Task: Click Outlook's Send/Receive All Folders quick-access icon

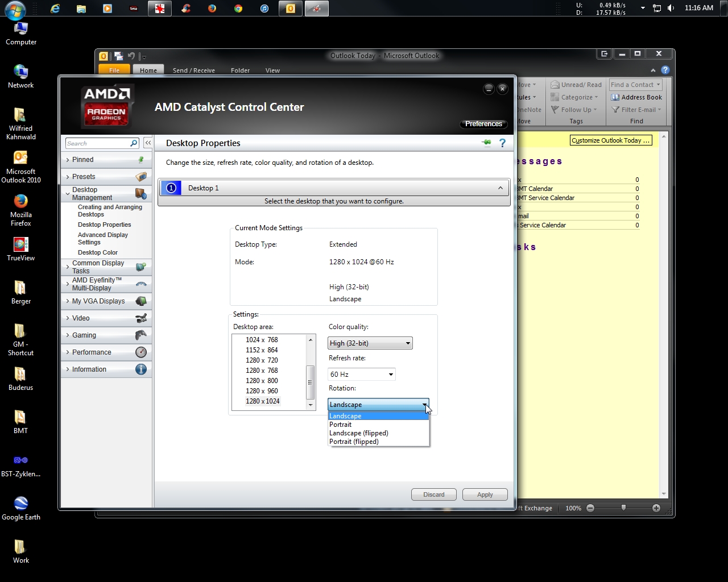Action: pyautogui.click(x=118, y=56)
